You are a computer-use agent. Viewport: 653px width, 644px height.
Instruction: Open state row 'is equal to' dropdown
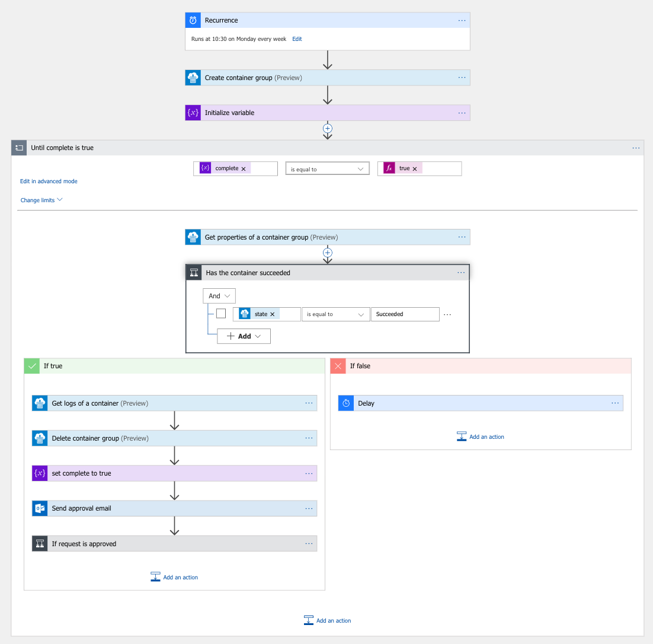(x=335, y=314)
